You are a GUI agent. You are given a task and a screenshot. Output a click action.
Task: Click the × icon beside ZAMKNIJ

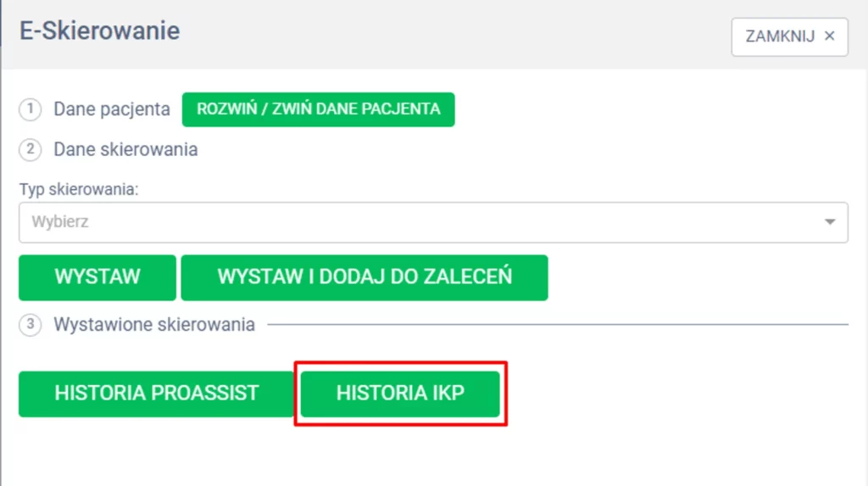click(x=830, y=36)
